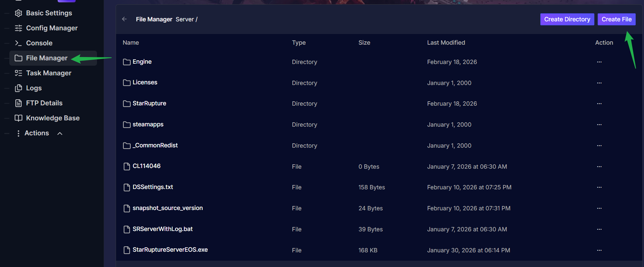Collapse the Actions section chevron
The image size is (644, 267).
coord(60,133)
